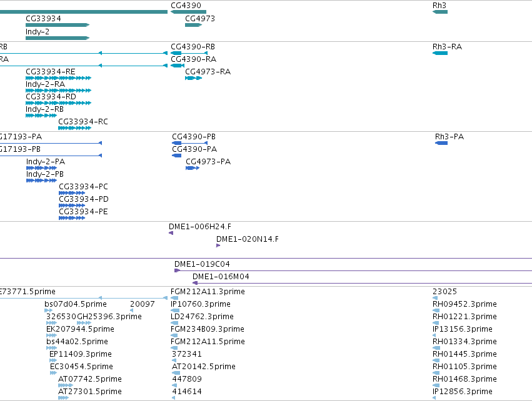Select EST AT20142.5prime

[x=204, y=367]
